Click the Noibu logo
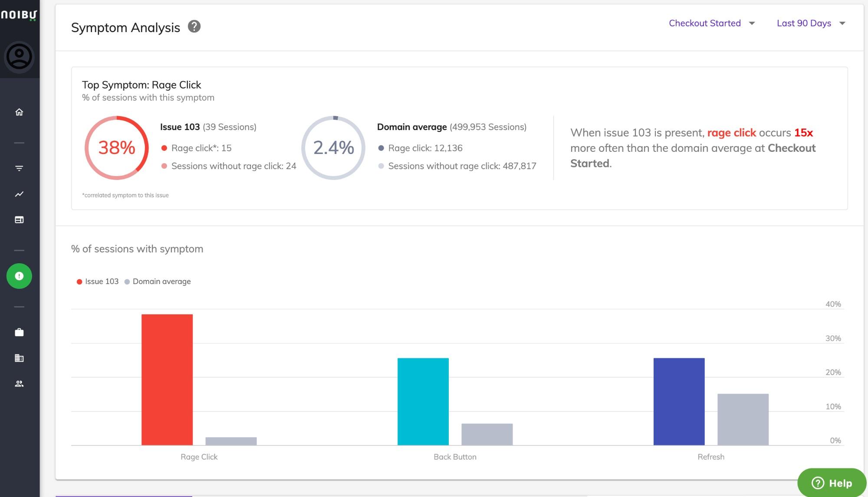This screenshot has width=868, height=497. [19, 15]
